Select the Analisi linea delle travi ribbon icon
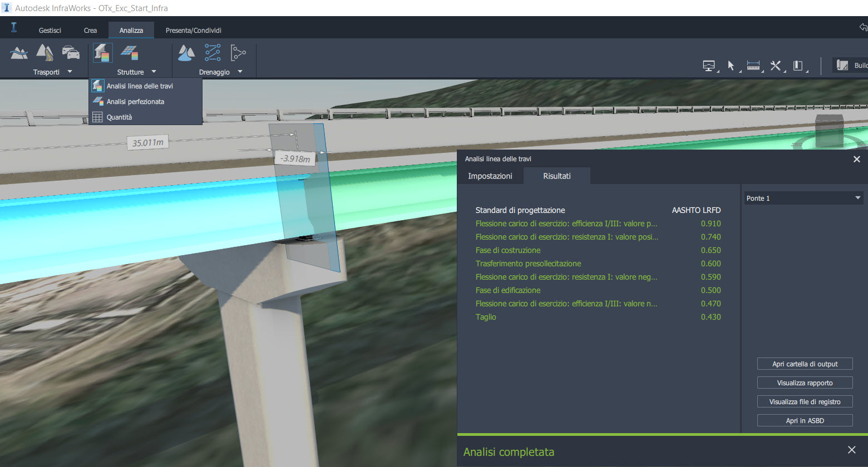This screenshot has width=868, height=467. click(102, 52)
